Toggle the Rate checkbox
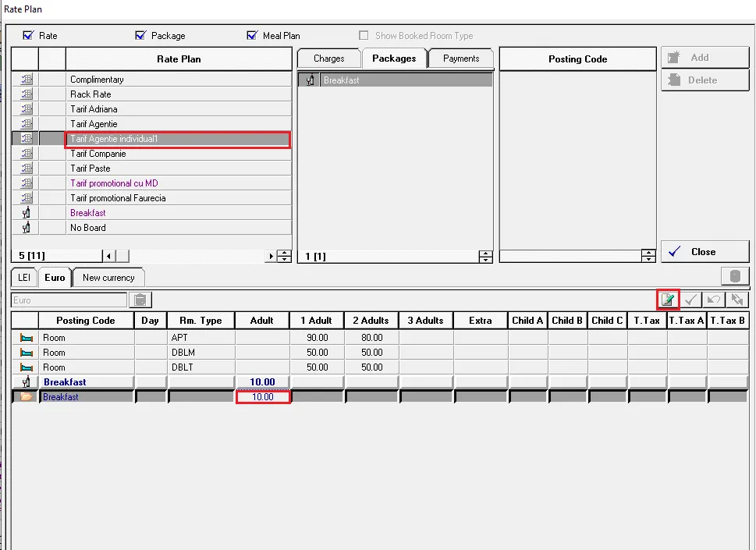Image resolution: width=756 pixels, height=550 pixels. click(x=28, y=35)
